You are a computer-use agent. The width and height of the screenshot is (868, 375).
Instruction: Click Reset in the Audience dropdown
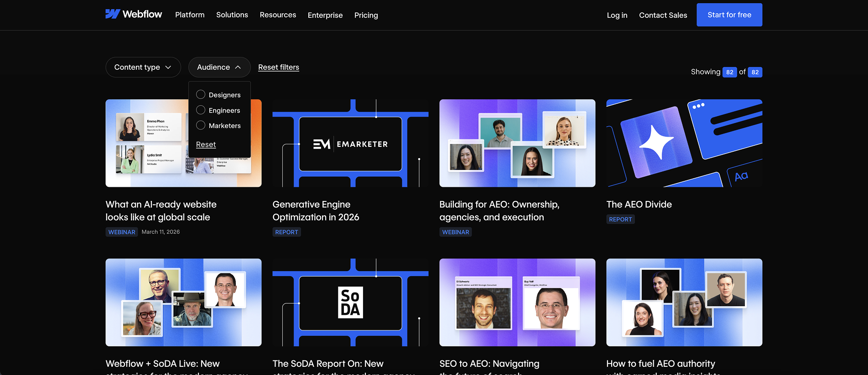coord(206,144)
